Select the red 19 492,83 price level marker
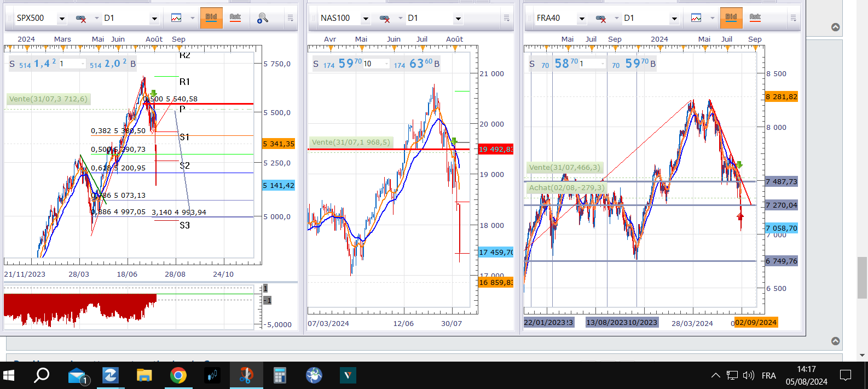Image resolution: width=868 pixels, height=389 pixels. (495, 149)
